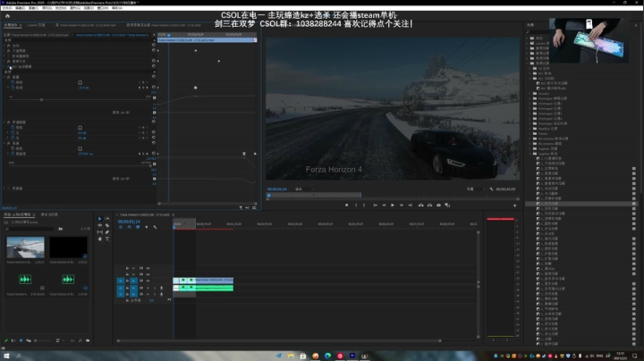The width and height of the screenshot is (644, 361).
Task: Click Play in the Program Monitor
Action: [393, 206]
